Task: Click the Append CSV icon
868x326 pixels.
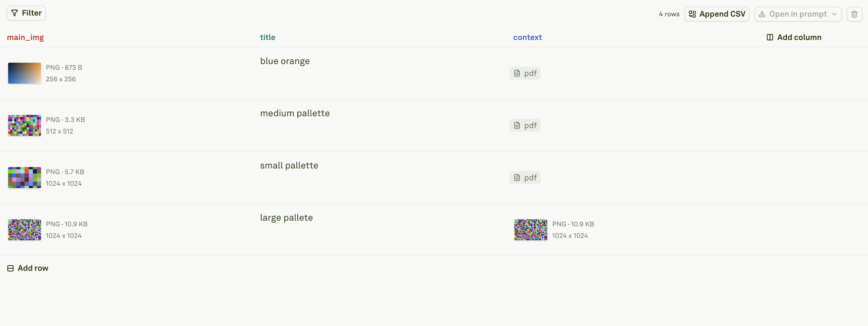Action: 692,14
